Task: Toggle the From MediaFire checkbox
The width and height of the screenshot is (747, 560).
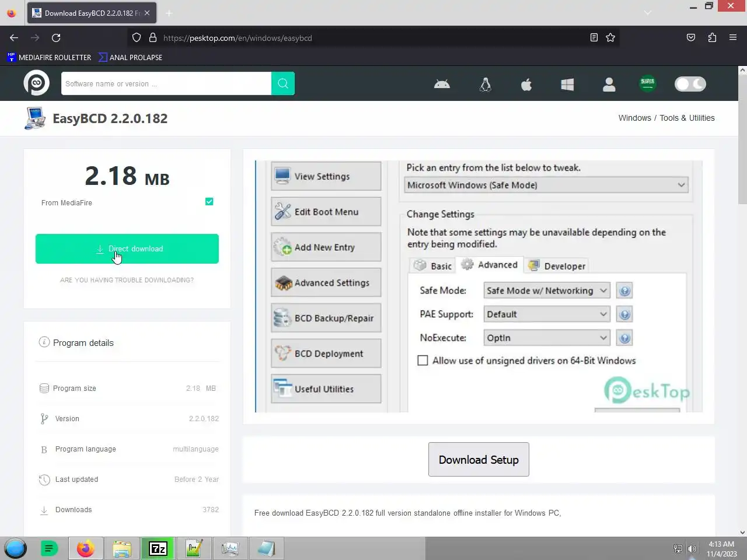Action: click(x=209, y=202)
